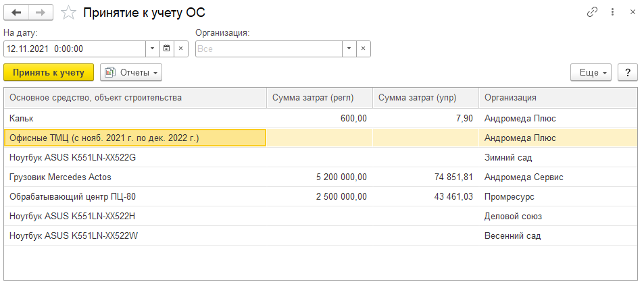Close the Принятие к учету ОС form
The width and height of the screenshot is (644, 284).
pyautogui.click(x=633, y=12)
